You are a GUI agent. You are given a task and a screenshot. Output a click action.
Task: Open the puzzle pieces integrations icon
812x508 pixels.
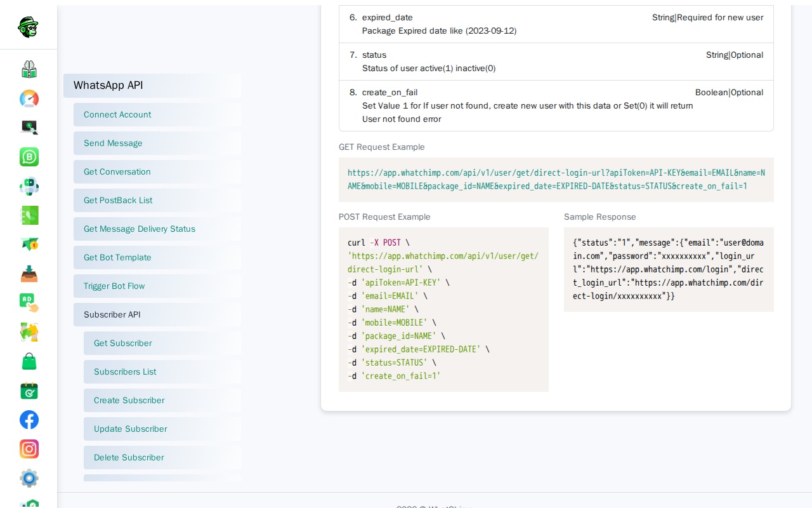[x=29, y=332]
